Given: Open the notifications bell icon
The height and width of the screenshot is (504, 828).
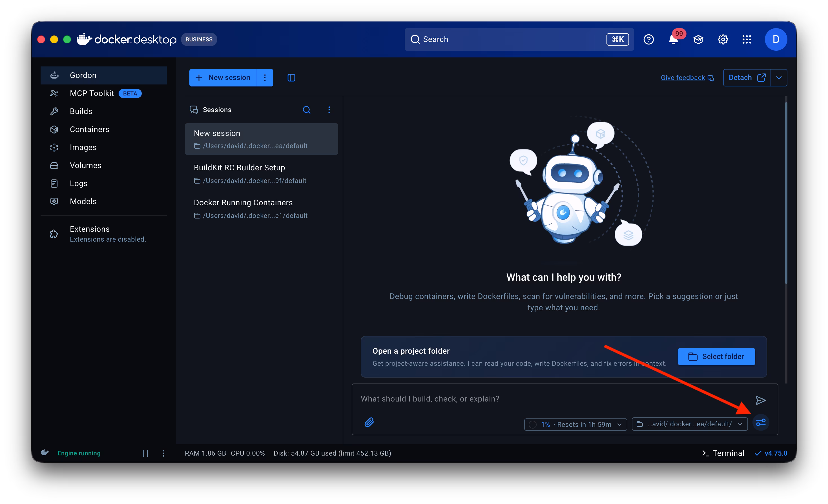Looking at the screenshot, I should pyautogui.click(x=674, y=40).
